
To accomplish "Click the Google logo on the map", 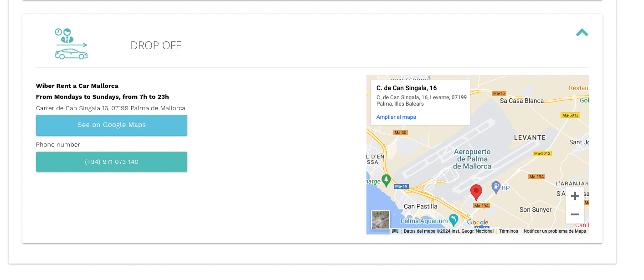I will (478, 223).
